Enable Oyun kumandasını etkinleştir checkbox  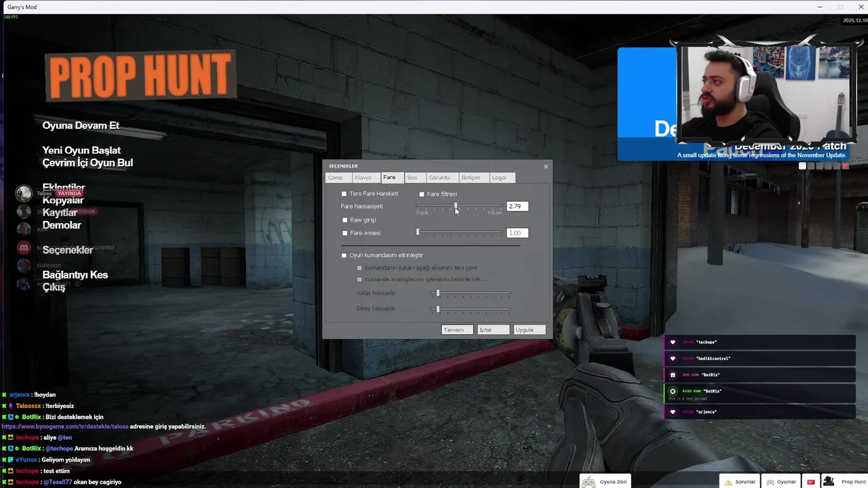344,255
